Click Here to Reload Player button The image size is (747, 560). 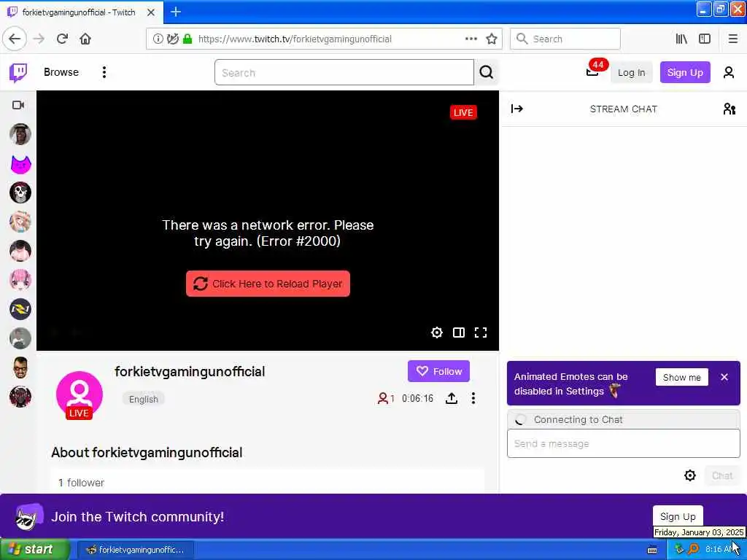268,284
